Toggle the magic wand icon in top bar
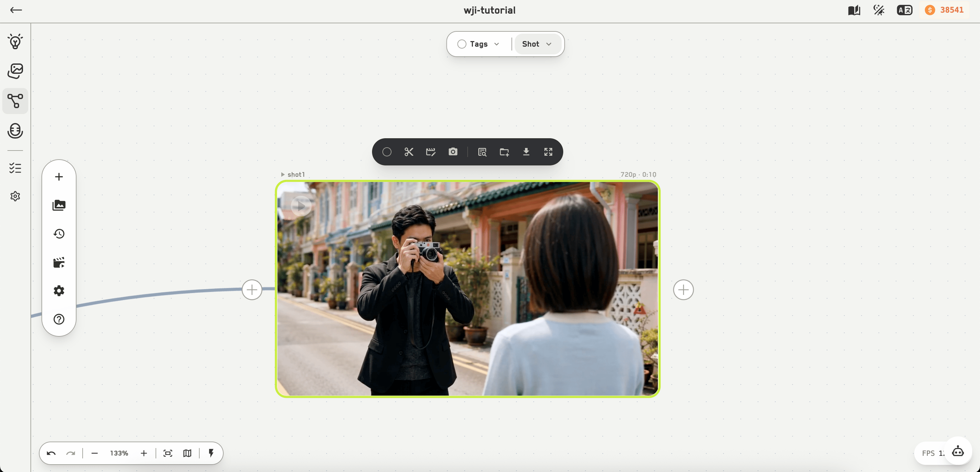The image size is (980, 472). click(x=879, y=10)
